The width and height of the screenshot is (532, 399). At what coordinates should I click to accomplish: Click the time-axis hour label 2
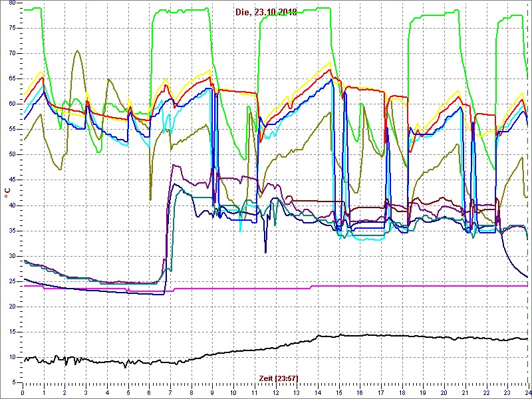(x=65, y=392)
